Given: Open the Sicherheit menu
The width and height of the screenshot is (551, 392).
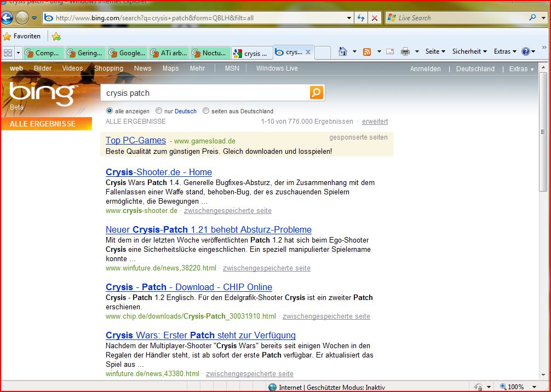Looking at the screenshot, I should click(469, 51).
